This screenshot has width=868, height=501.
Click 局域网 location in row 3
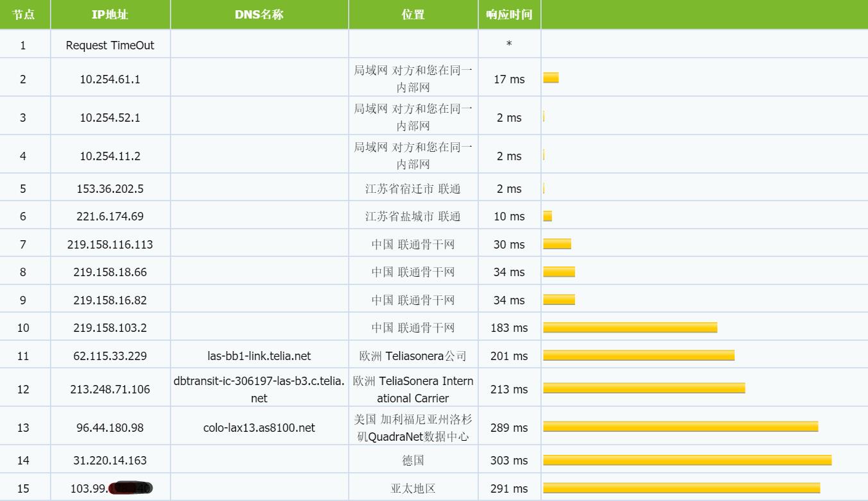413,118
